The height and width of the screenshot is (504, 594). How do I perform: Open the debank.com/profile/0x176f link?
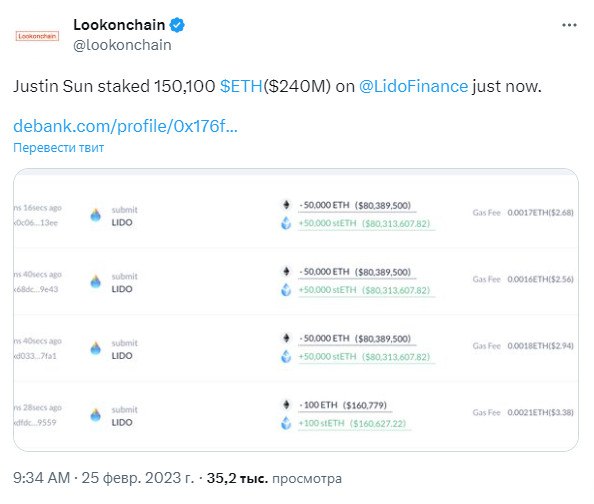[x=125, y=126]
